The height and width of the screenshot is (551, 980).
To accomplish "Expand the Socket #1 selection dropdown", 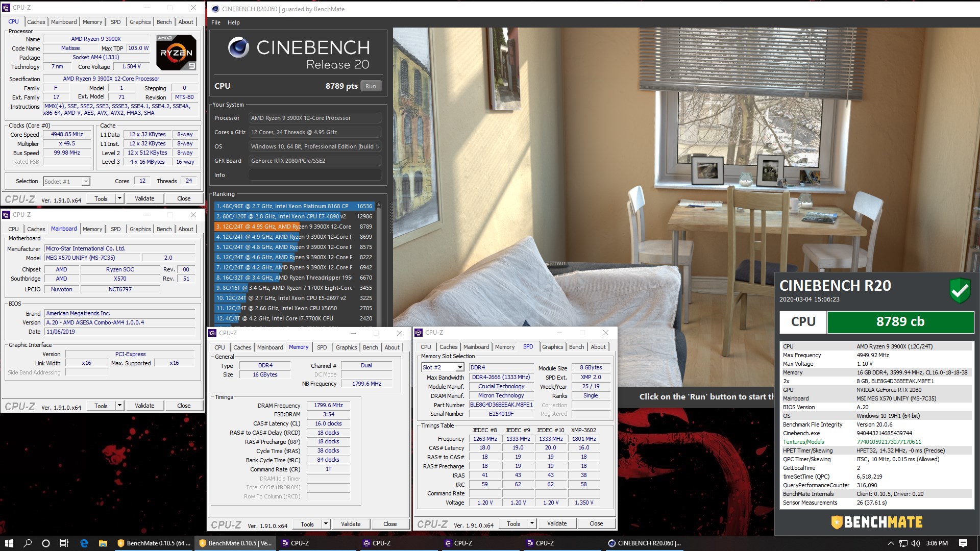I will point(86,182).
